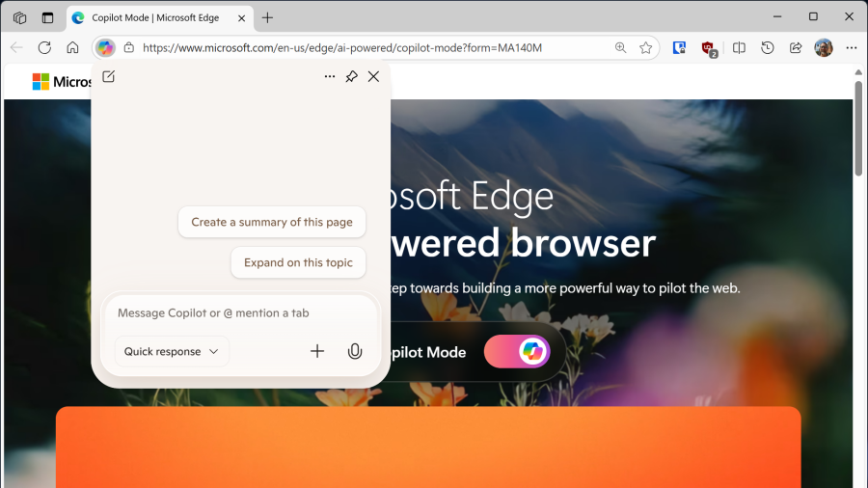Open the workspaces icon in title bar
The image size is (868, 488).
click(20, 17)
